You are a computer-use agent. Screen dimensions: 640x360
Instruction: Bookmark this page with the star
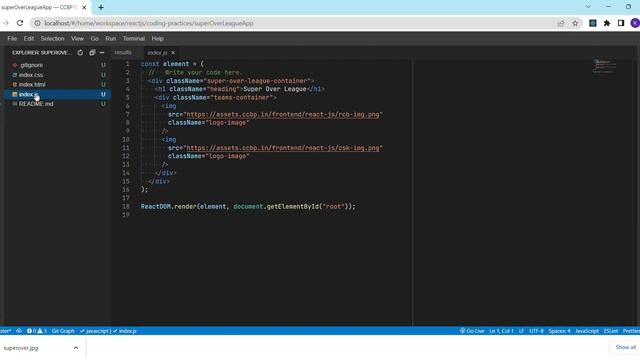pos(575,23)
